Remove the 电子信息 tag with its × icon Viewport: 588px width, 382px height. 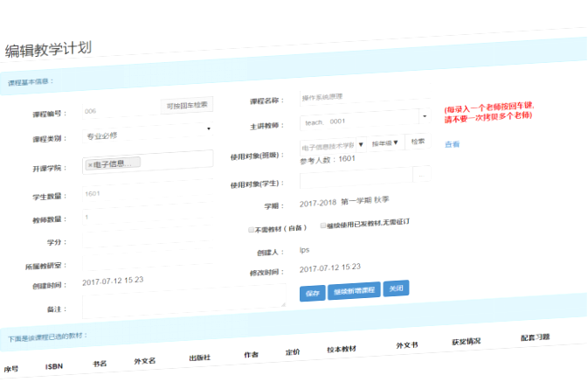point(91,163)
